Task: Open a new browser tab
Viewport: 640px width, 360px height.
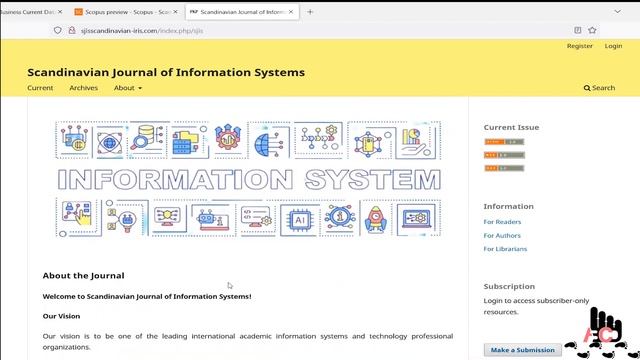Action: 310,12
